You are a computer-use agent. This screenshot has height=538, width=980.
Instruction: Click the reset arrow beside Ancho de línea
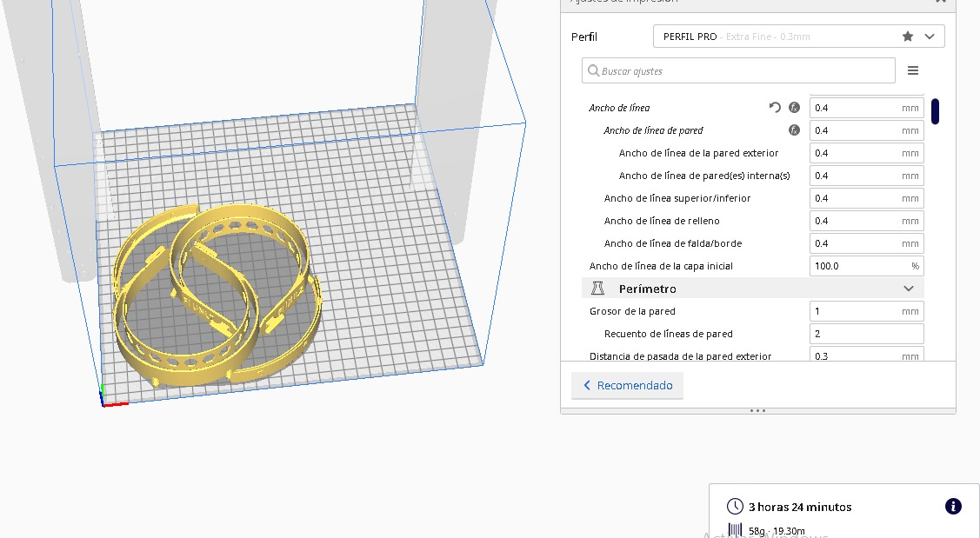point(775,108)
